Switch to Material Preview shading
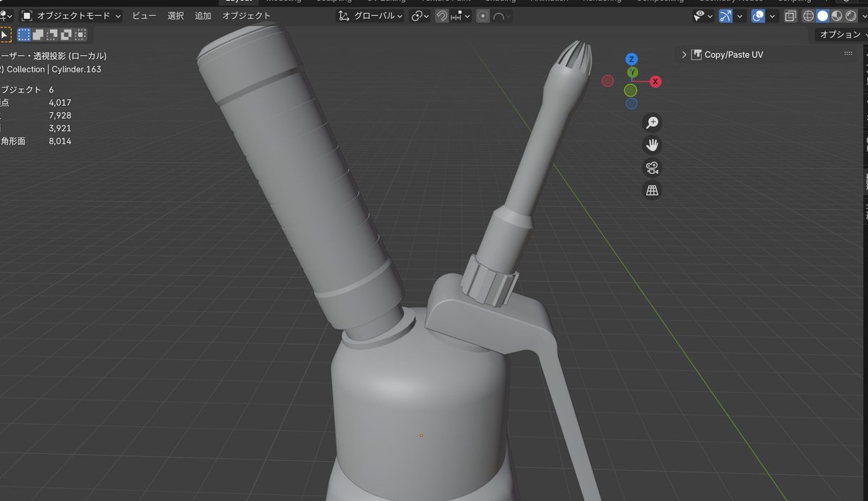Viewport: 868px width, 501px height. coord(837,15)
